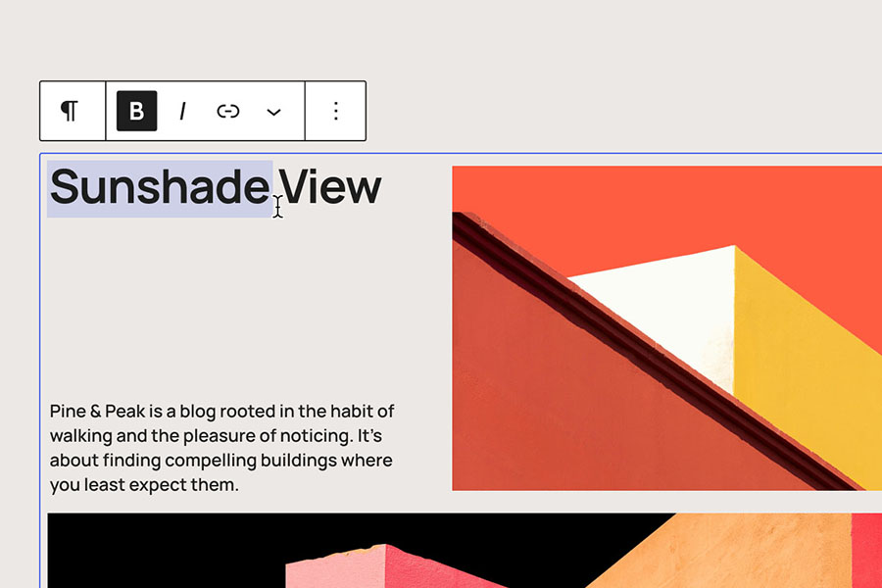Place cursor in the word View
The height and width of the screenshot is (588, 882).
click(x=330, y=187)
